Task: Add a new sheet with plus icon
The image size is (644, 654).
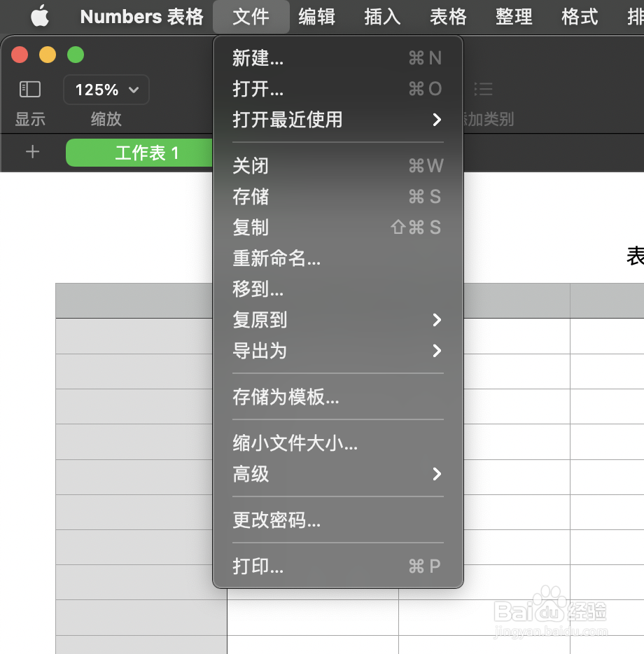Action: point(32,152)
